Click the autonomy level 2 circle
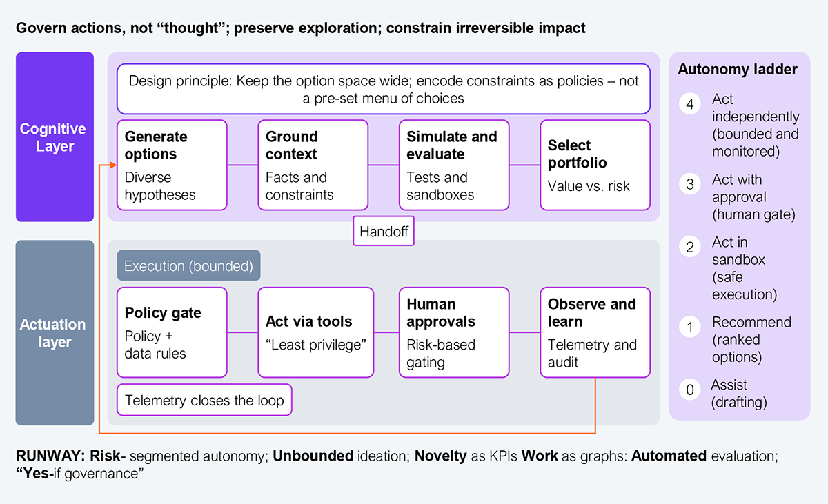 coord(690,247)
